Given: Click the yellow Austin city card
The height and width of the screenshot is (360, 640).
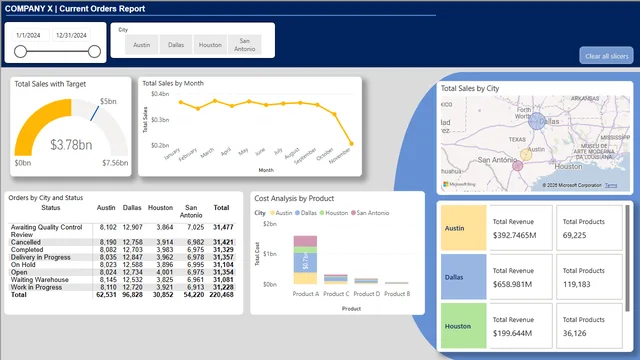Looking at the screenshot, I should click(464, 228).
